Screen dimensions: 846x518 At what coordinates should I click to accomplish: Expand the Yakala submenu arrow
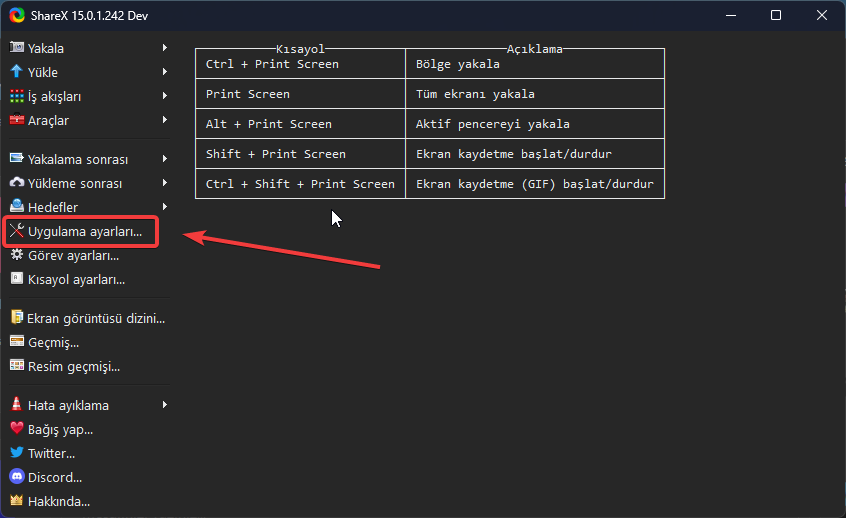(165, 48)
